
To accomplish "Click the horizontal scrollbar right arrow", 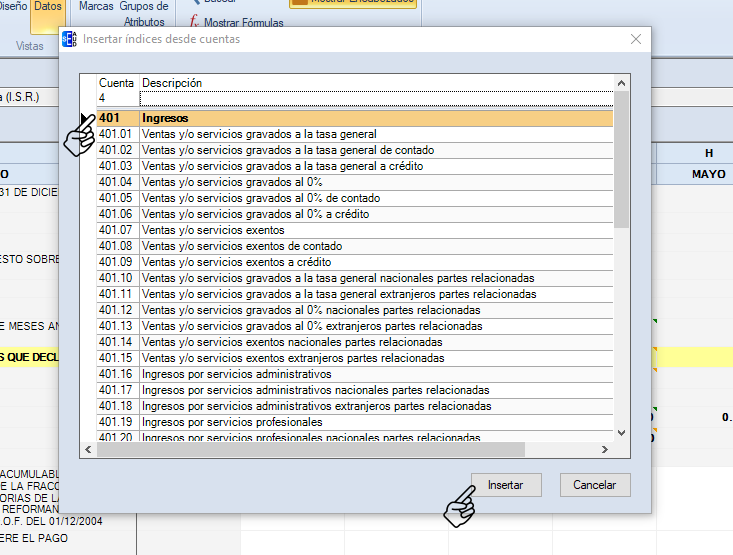I will [x=606, y=449].
